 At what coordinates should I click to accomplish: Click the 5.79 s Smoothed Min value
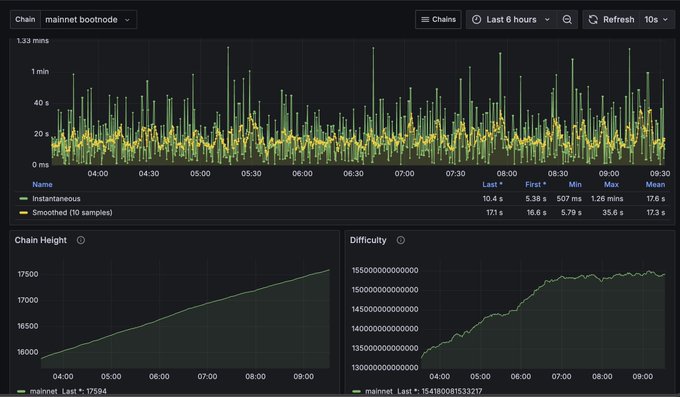[571, 213]
